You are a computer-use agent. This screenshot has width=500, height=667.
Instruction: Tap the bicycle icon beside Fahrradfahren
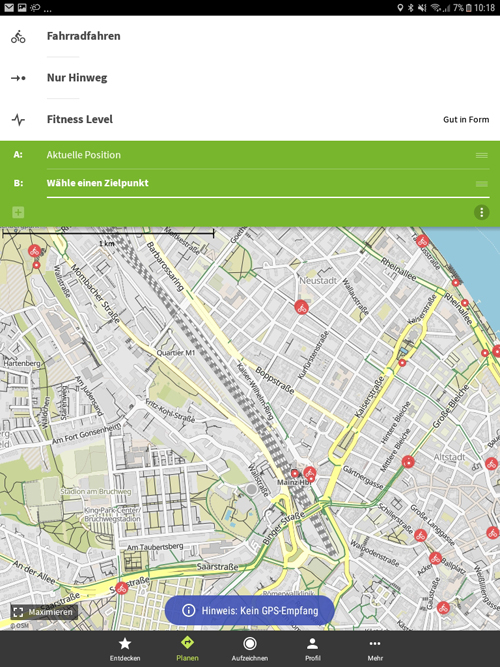(18, 37)
